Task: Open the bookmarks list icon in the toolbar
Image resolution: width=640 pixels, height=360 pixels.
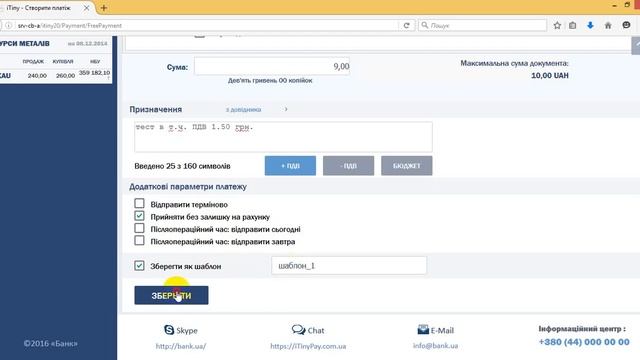Action: pyautogui.click(x=573, y=25)
